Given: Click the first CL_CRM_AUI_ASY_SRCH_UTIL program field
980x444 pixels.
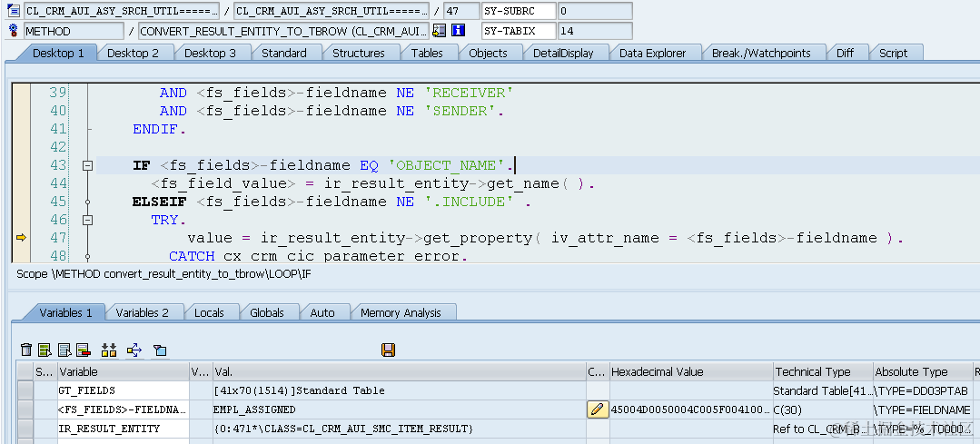Looking at the screenshot, I should coord(122,11).
